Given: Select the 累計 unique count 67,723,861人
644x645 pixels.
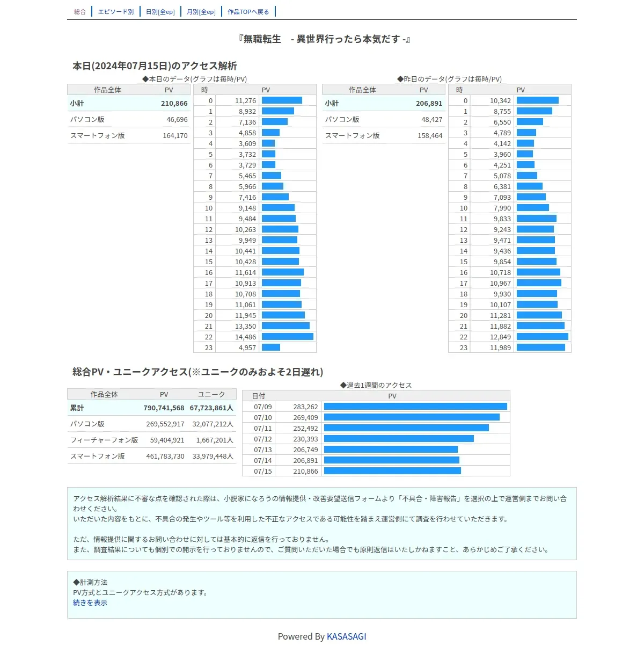Looking at the screenshot, I should [x=211, y=408].
